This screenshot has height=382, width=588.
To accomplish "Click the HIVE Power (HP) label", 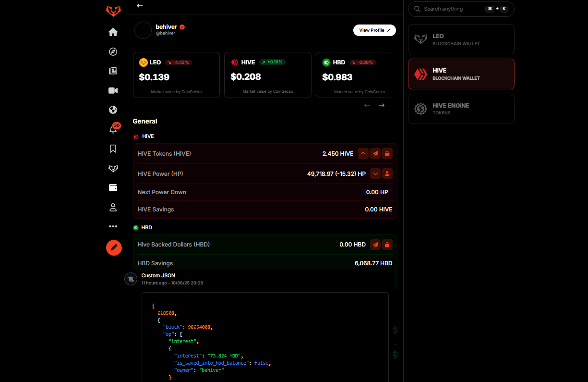I will coord(160,174).
